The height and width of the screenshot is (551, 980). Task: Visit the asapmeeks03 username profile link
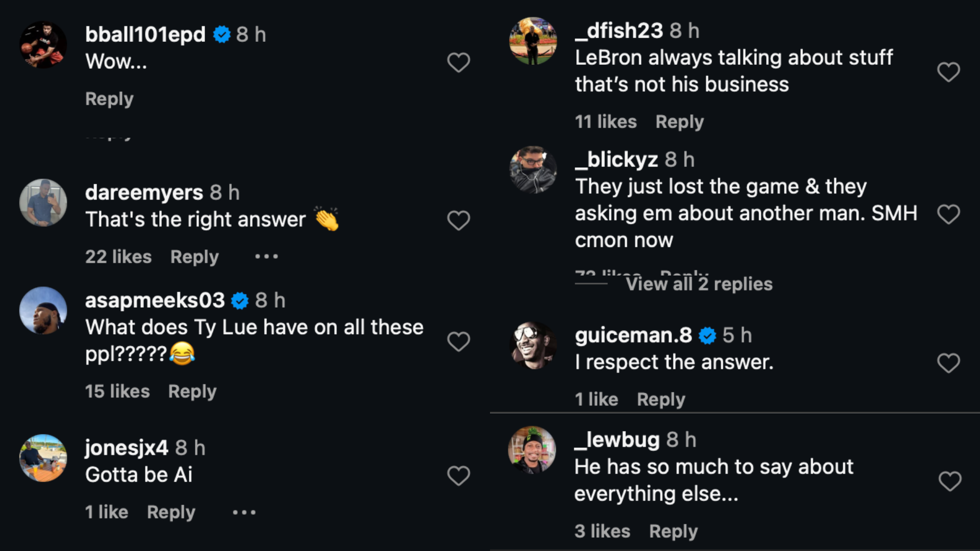point(155,300)
